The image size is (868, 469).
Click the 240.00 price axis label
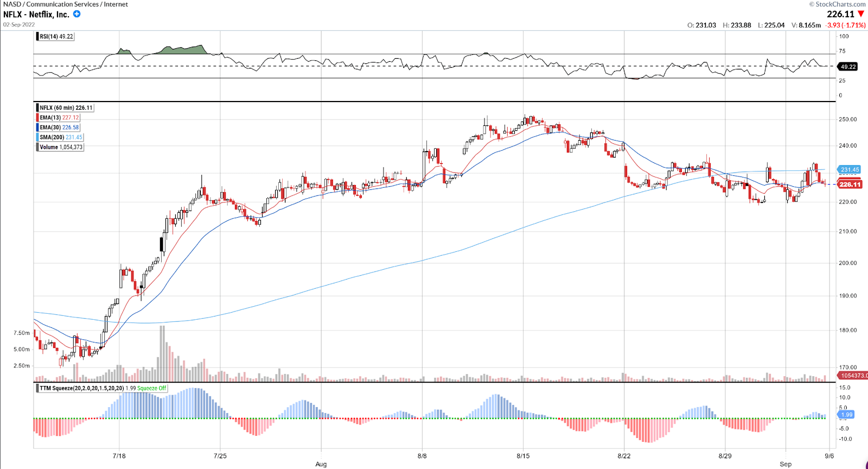coord(848,145)
